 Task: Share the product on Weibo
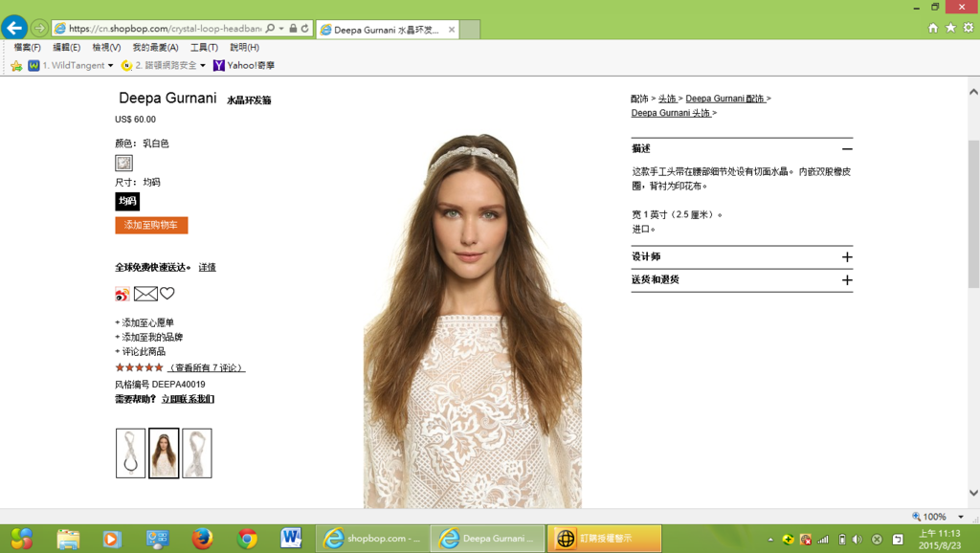(x=122, y=294)
